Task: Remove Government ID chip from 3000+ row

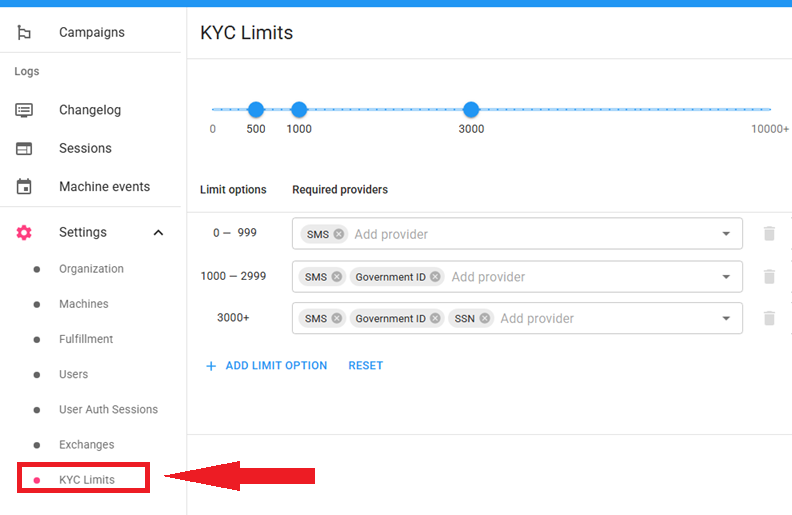Action: pyautogui.click(x=435, y=319)
